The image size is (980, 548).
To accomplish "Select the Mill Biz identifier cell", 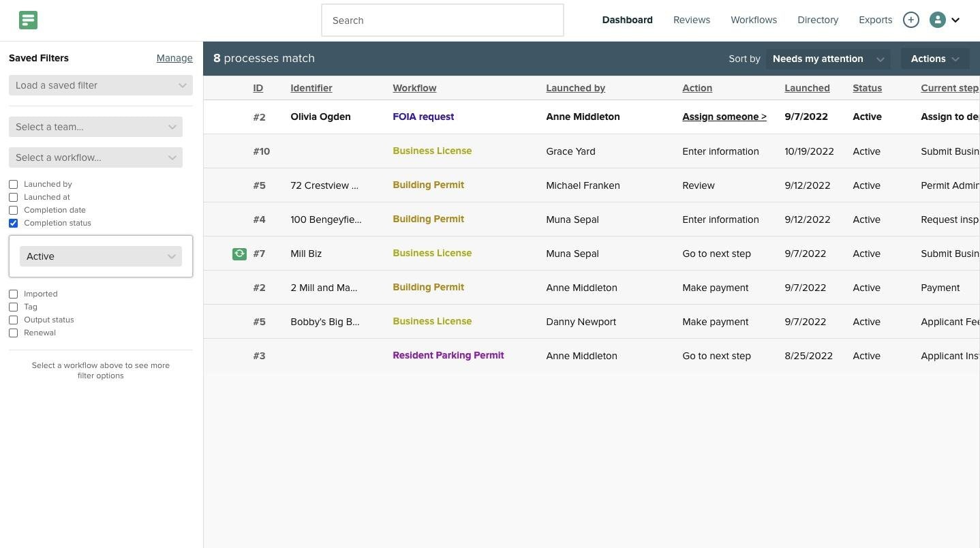I will tap(306, 254).
